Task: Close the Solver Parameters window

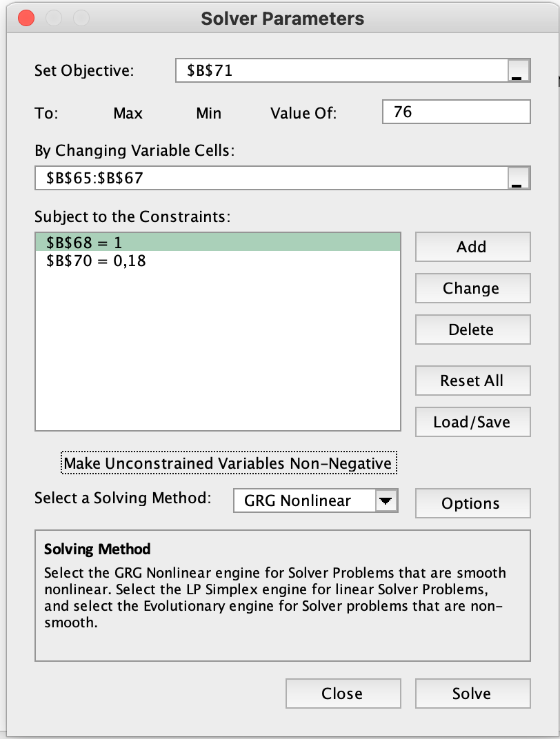Action: [26, 19]
